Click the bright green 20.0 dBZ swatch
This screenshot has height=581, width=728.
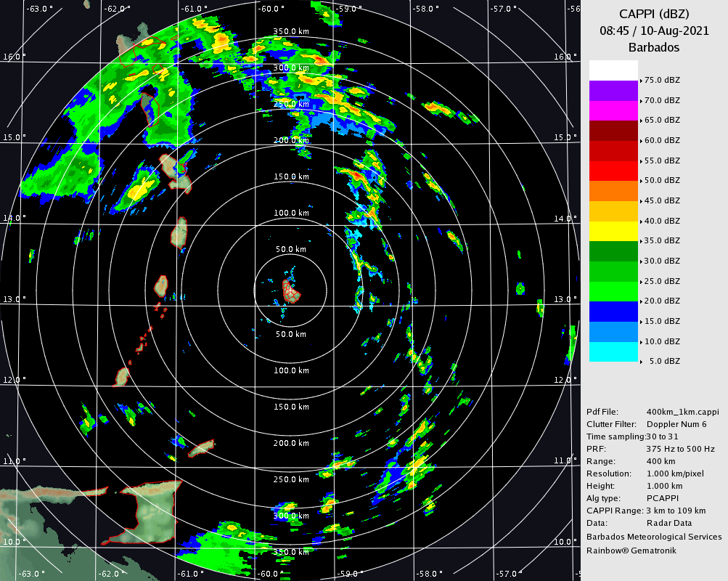pos(613,291)
